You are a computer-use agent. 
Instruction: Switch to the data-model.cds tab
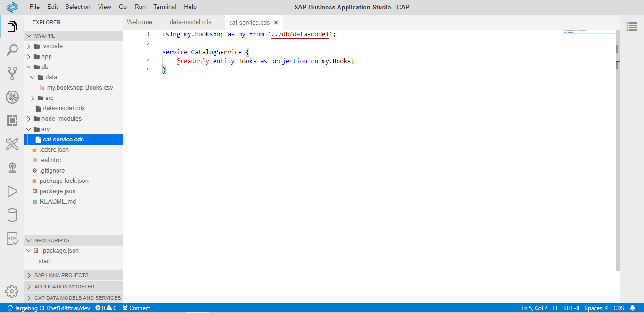click(x=190, y=22)
